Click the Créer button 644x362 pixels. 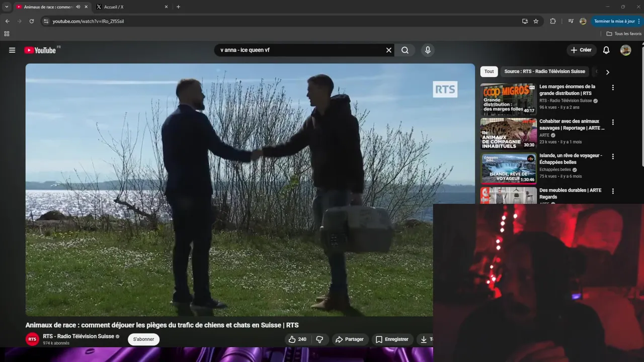581,50
